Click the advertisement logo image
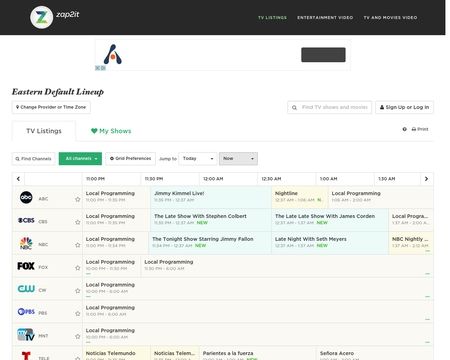Screen dimensions: 450x360 [113, 54]
